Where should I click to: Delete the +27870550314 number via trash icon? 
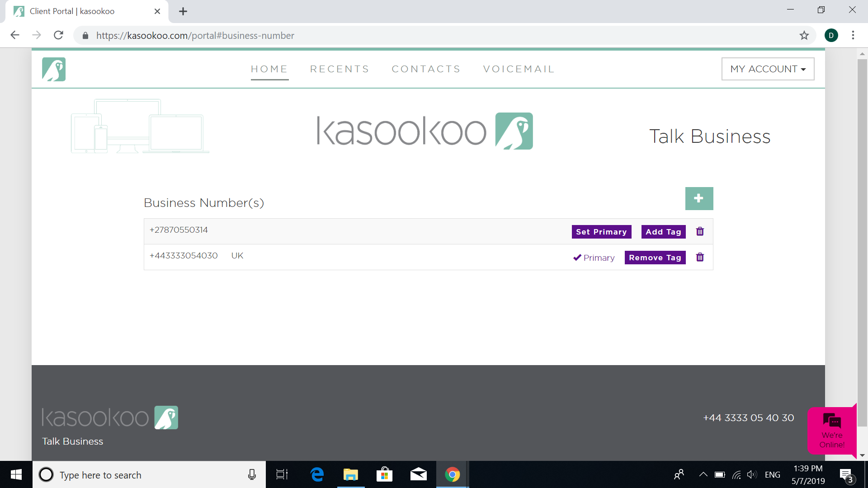[700, 231]
